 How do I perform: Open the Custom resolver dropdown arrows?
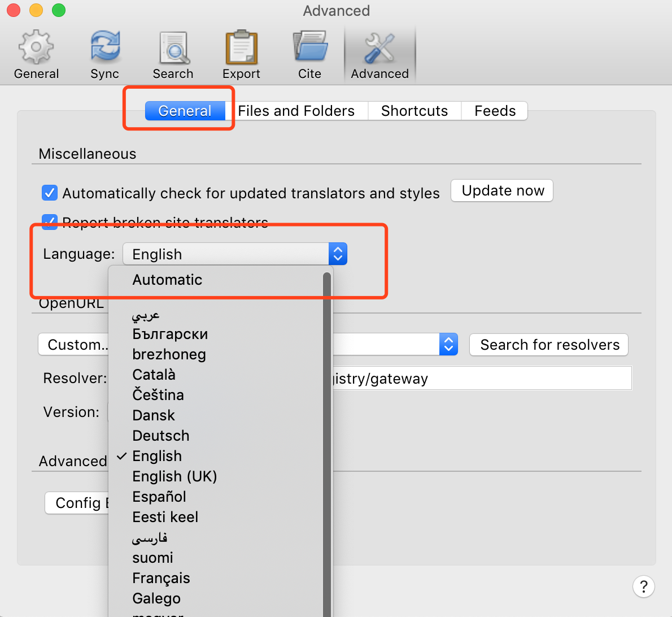pyautogui.click(x=448, y=344)
